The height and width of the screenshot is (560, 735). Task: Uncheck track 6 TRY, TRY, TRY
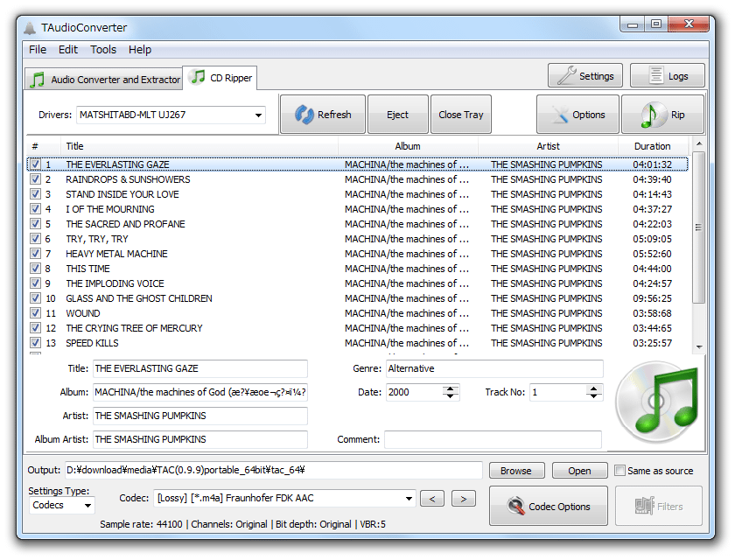click(x=35, y=239)
